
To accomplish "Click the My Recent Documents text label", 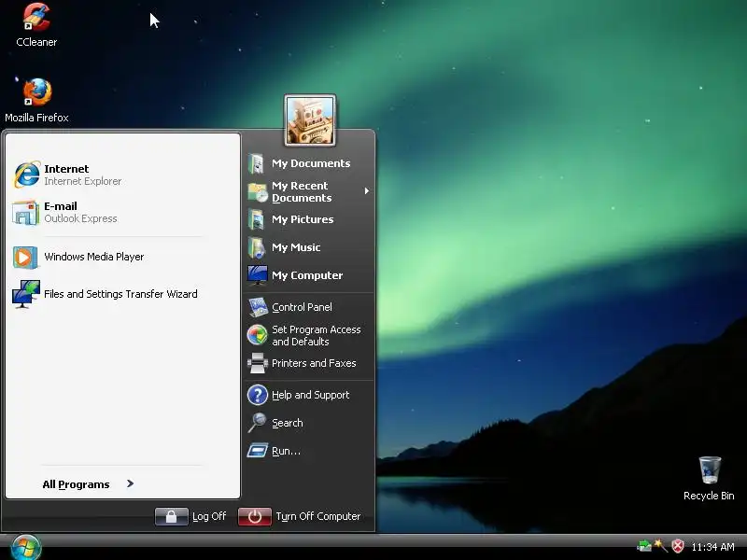I will coord(302,192).
